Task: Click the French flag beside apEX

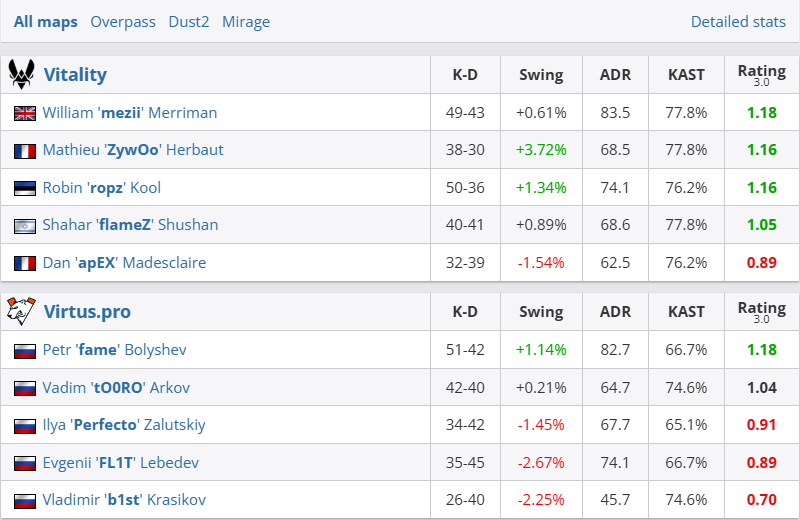Action: pos(25,263)
